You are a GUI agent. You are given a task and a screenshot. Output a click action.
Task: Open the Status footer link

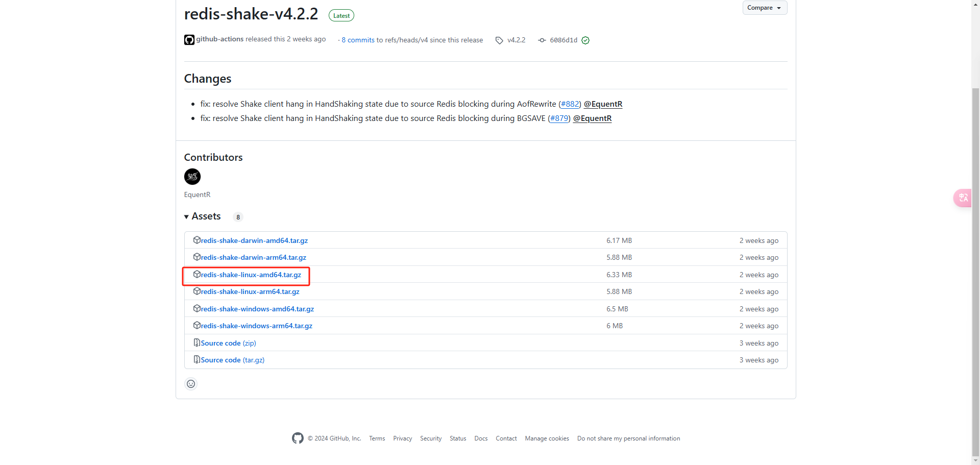458,438
